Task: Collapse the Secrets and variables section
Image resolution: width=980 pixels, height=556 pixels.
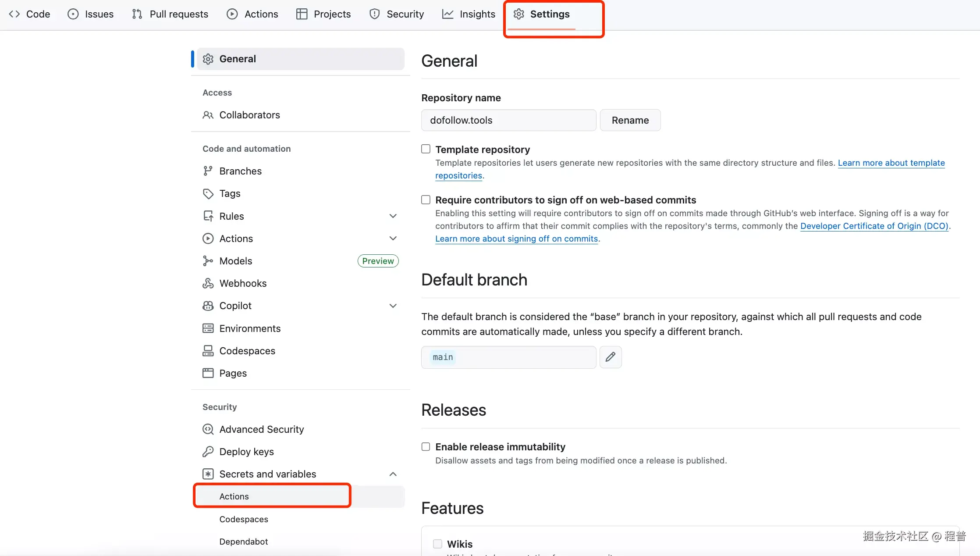Action: click(393, 474)
